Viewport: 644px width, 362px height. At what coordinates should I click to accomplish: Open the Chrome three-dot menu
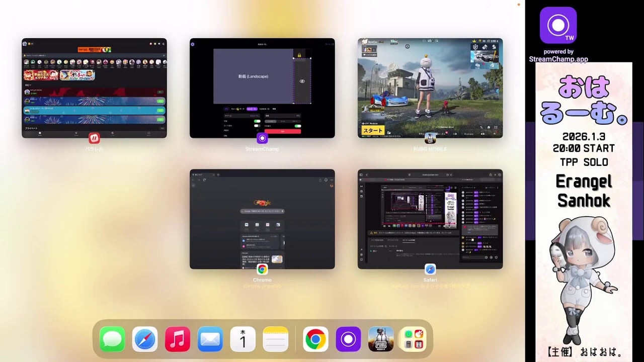pos(332,179)
